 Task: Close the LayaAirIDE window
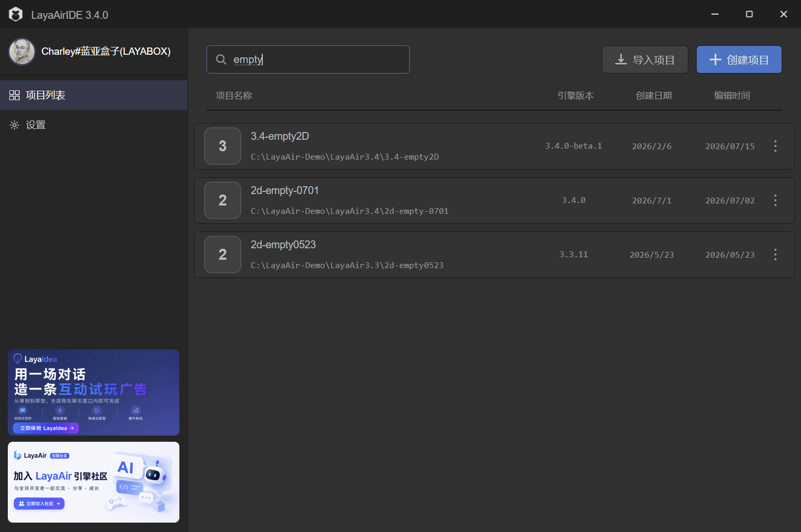pos(784,14)
